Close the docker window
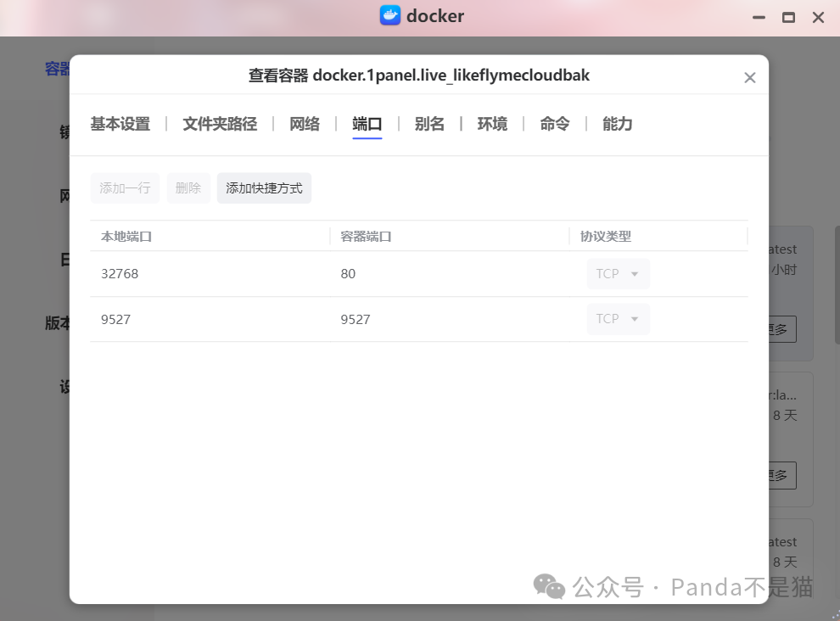The image size is (840, 621). point(818,17)
